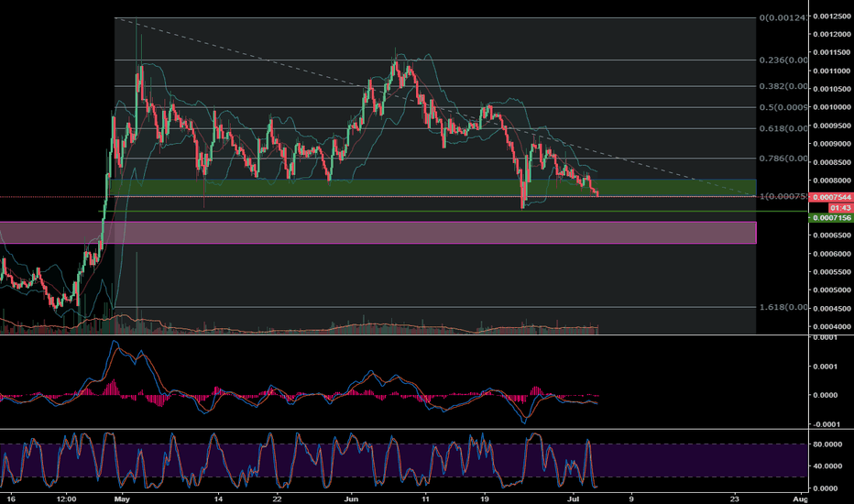Click the Fibonacci 1.618 level label
Viewport: 854px width, 504px height.
(x=783, y=307)
